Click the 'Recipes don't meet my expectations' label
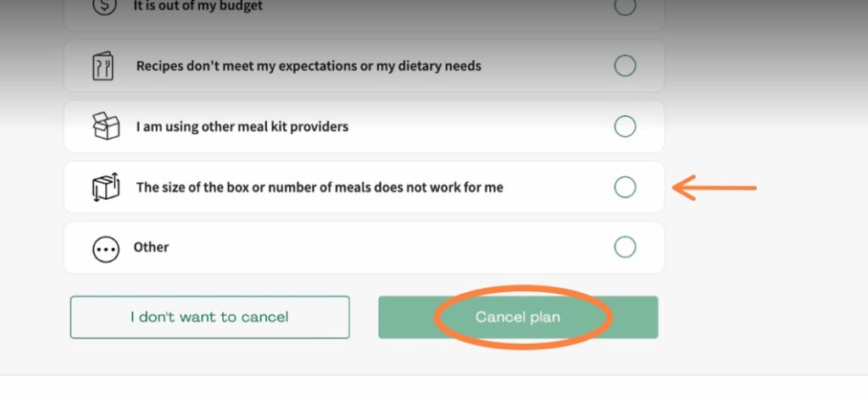The height and width of the screenshot is (404, 868). pyautogui.click(x=309, y=66)
